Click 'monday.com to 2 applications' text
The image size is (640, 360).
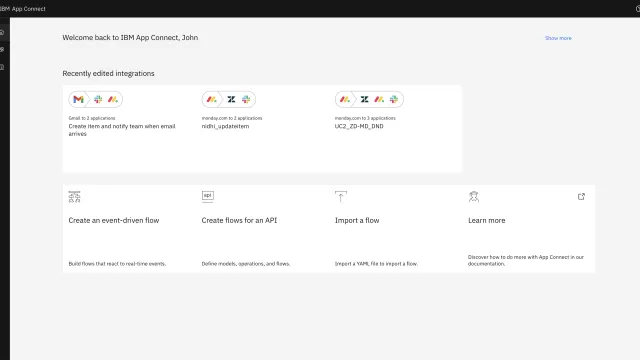(232, 118)
